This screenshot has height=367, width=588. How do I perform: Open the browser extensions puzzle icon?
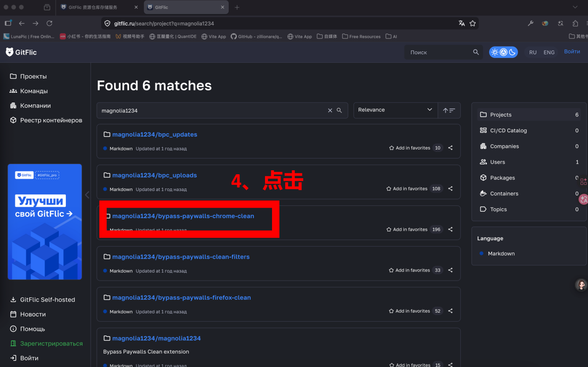pyautogui.click(x=575, y=23)
